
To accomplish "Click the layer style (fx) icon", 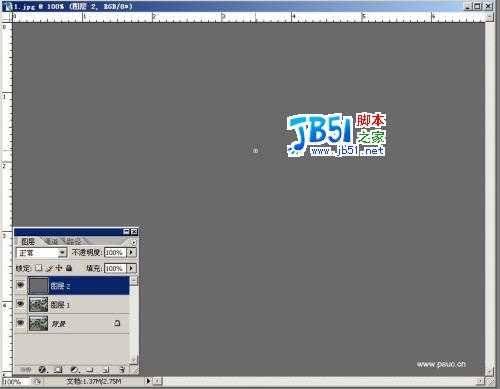I will pos(43,369).
